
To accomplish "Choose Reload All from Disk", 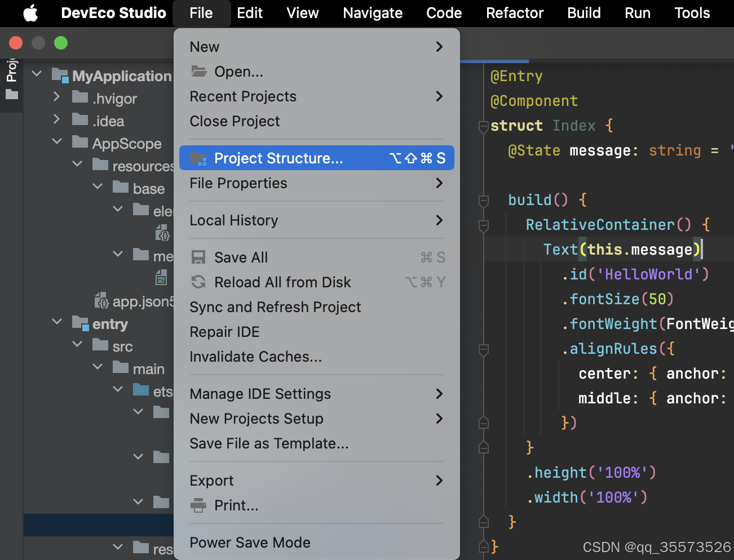I will [317, 282].
